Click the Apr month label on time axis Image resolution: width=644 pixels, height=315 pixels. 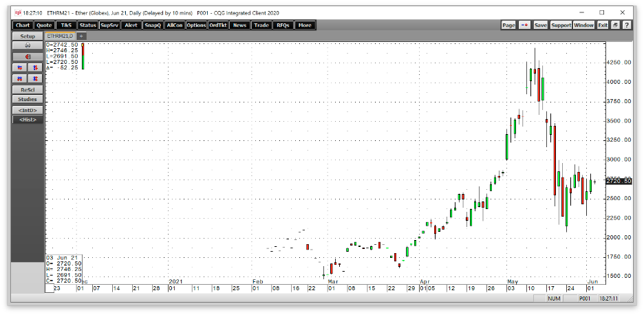pos(425,282)
